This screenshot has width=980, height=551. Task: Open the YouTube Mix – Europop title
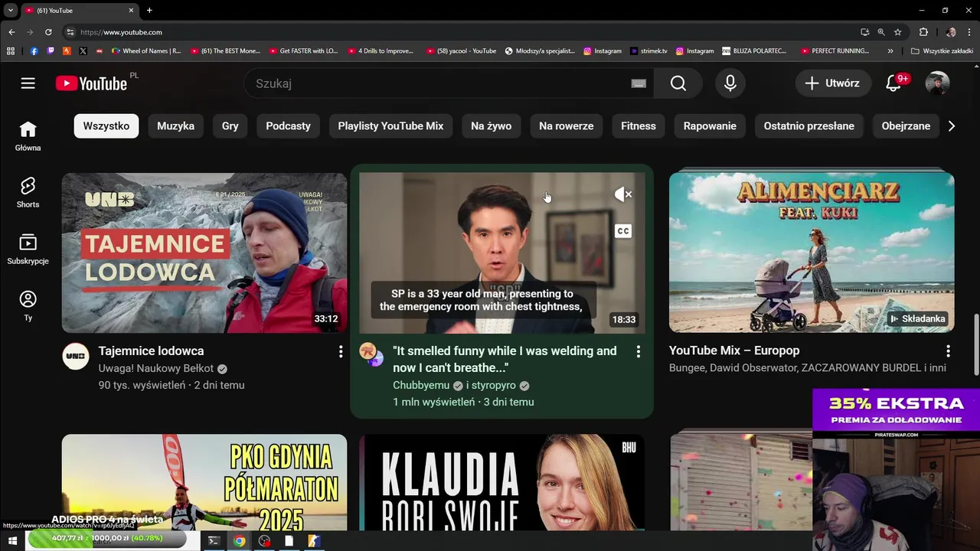click(734, 350)
